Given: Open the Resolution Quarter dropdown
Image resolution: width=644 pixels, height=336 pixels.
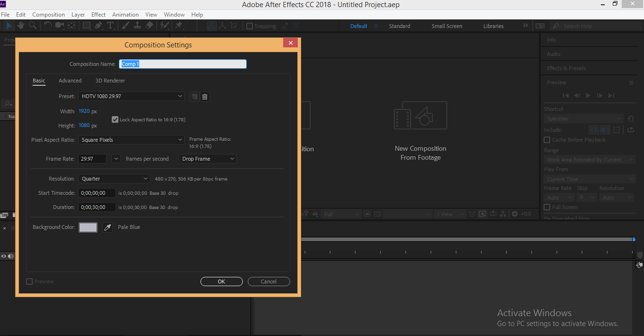Looking at the screenshot, I should [x=114, y=179].
